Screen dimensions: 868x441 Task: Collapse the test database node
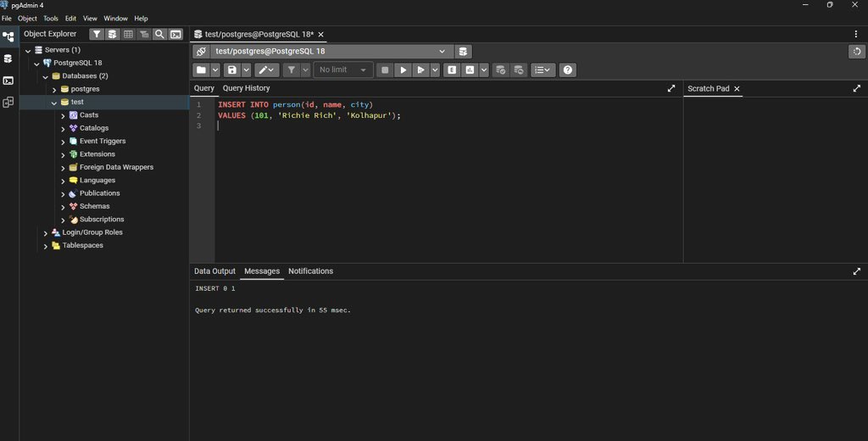point(54,103)
